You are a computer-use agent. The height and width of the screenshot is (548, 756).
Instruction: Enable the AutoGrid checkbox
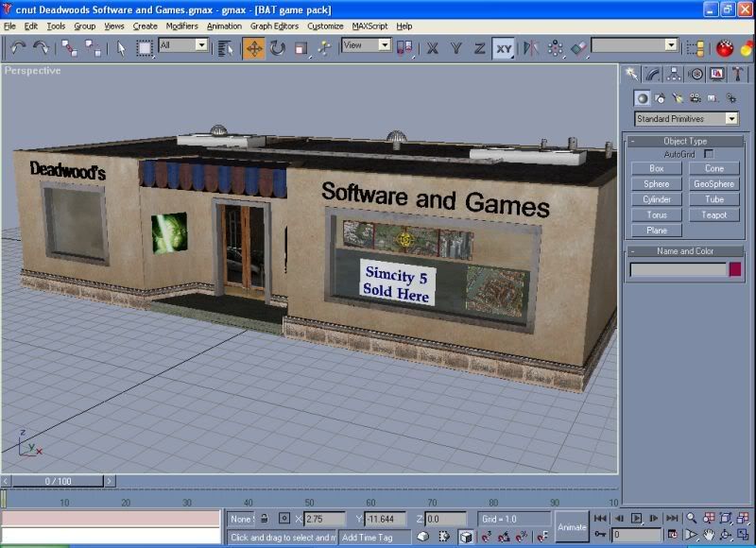(709, 154)
